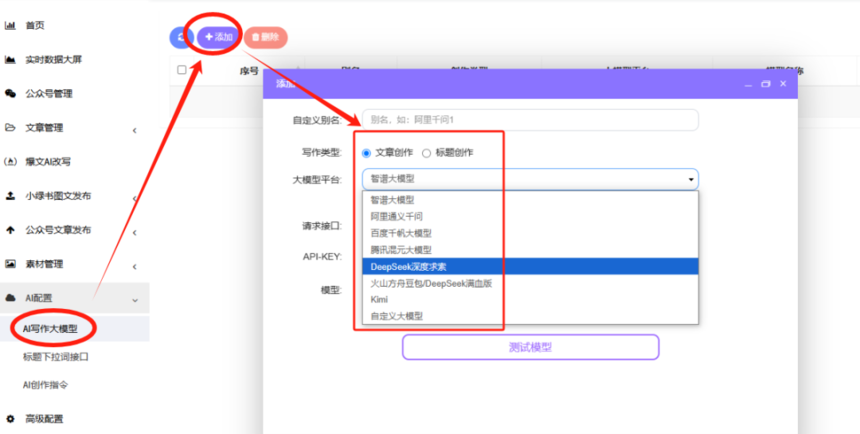
Task: Select the 文章创作 radio button
Action: click(x=367, y=153)
